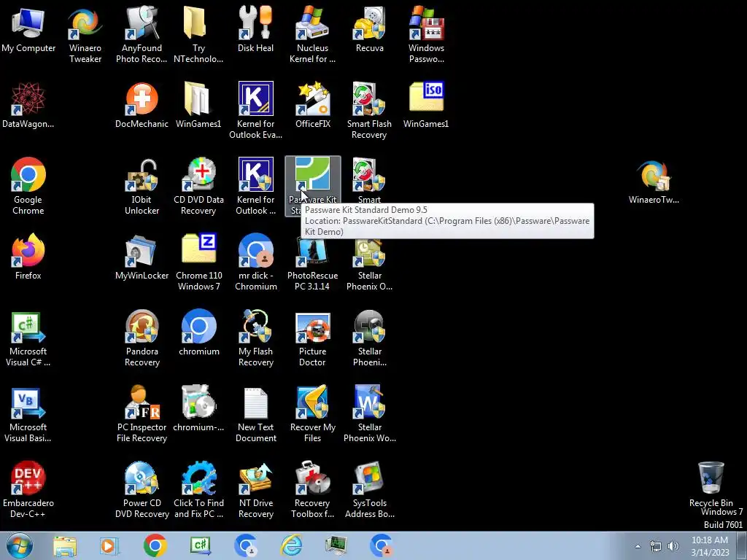The width and height of the screenshot is (747, 560).
Task: Open My Computer desktop icon
Action: coord(28,29)
